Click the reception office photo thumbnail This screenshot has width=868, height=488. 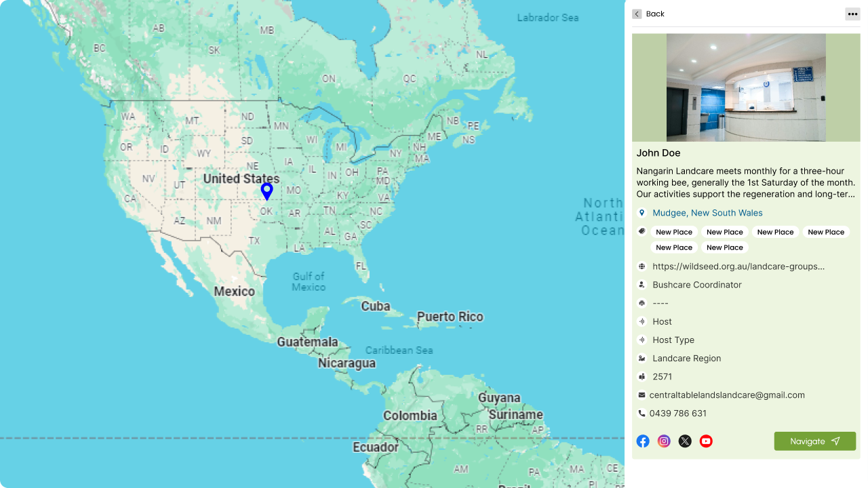click(x=746, y=87)
